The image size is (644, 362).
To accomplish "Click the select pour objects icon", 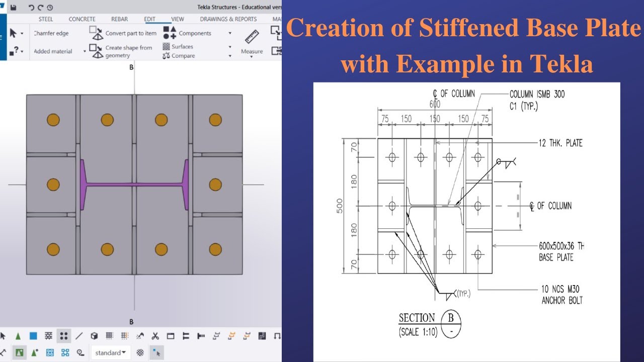I will [262, 336].
